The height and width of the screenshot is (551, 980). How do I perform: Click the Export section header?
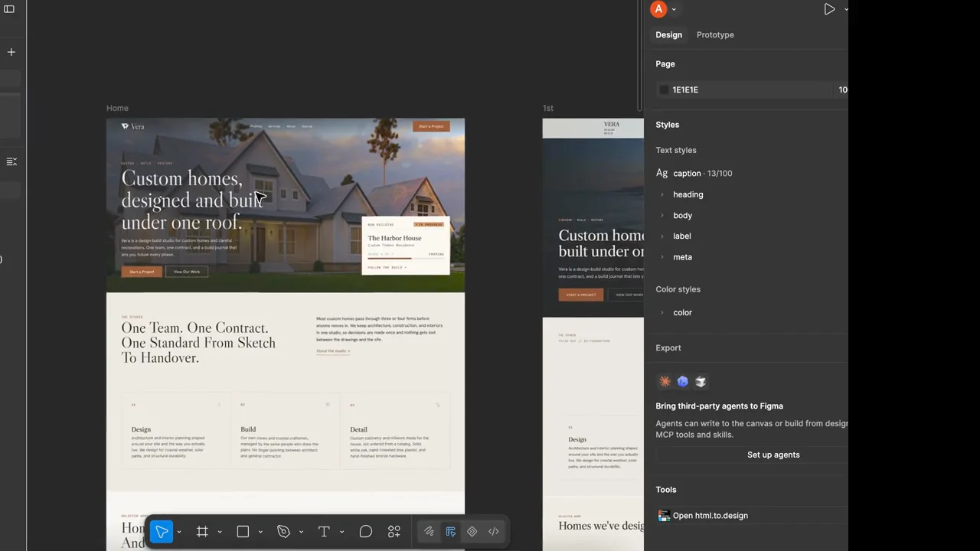click(668, 348)
